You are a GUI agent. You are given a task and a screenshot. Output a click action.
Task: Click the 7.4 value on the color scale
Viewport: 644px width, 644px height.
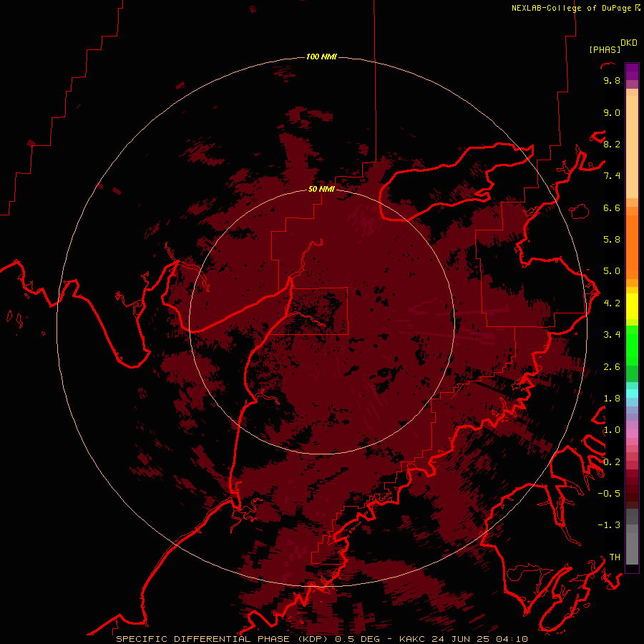(612, 176)
